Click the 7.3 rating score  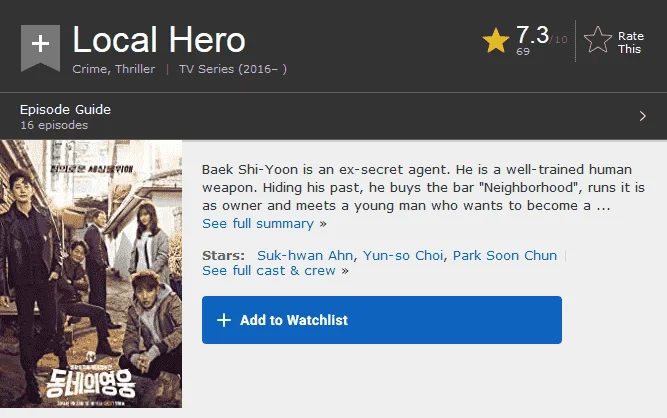pos(533,35)
